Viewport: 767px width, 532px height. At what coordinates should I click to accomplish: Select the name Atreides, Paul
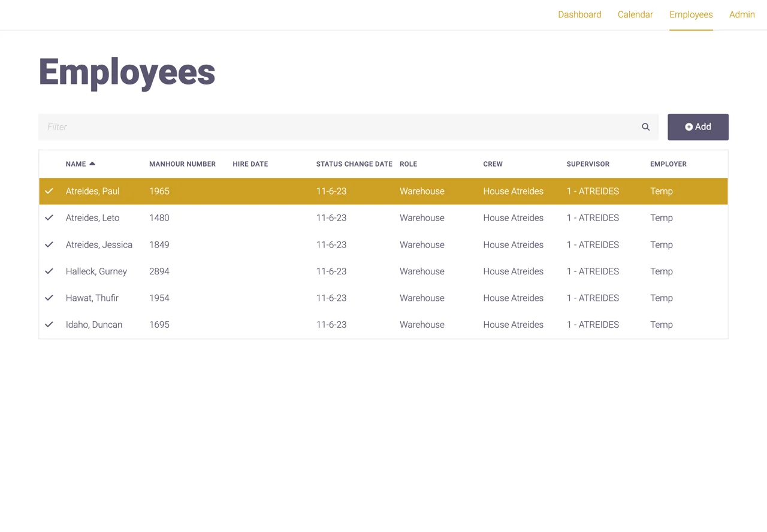coord(93,191)
